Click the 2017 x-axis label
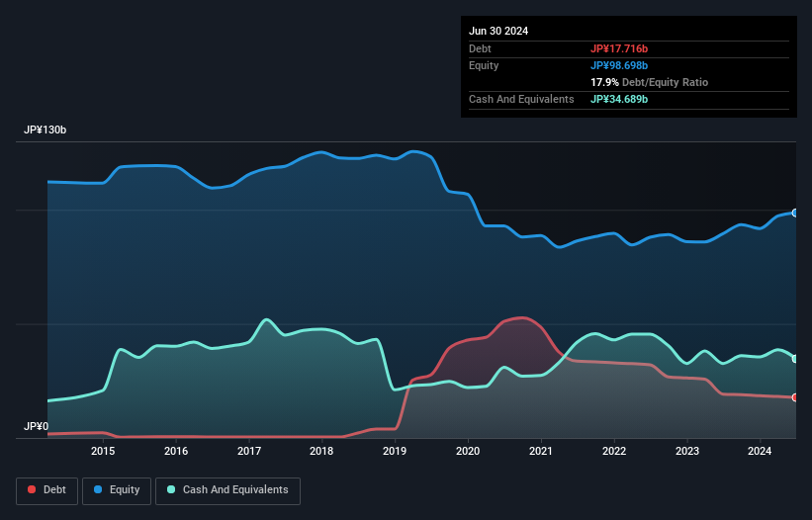Viewport: 812px width, 520px height. (249, 451)
